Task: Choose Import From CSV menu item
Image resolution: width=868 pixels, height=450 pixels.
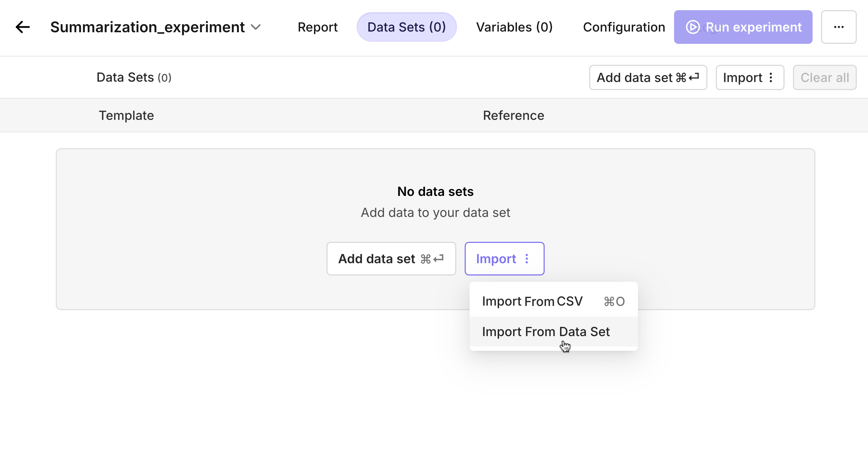Action: tap(553, 301)
